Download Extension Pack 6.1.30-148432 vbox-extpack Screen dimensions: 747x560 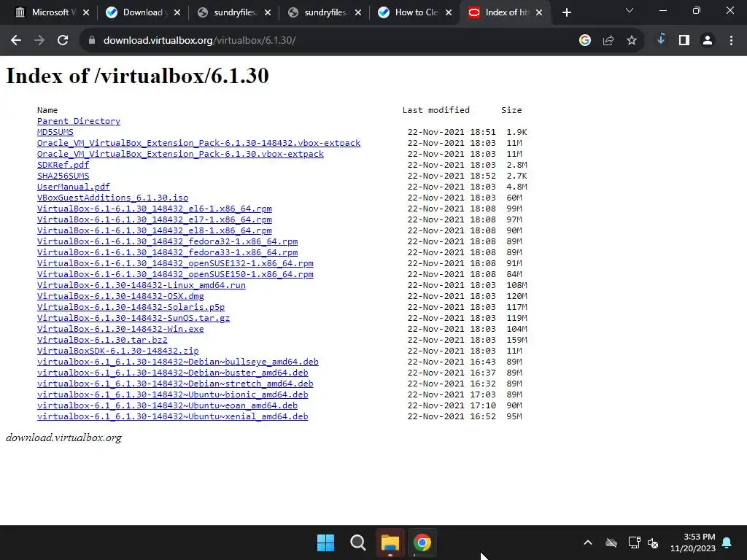pyautogui.click(x=198, y=143)
